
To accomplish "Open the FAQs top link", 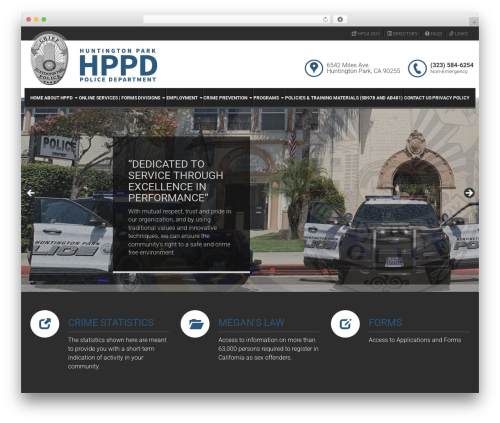I will (x=433, y=34).
